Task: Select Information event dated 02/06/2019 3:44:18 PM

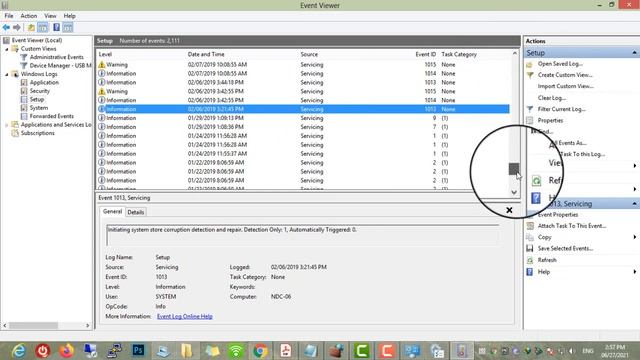Action: (x=304, y=82)
